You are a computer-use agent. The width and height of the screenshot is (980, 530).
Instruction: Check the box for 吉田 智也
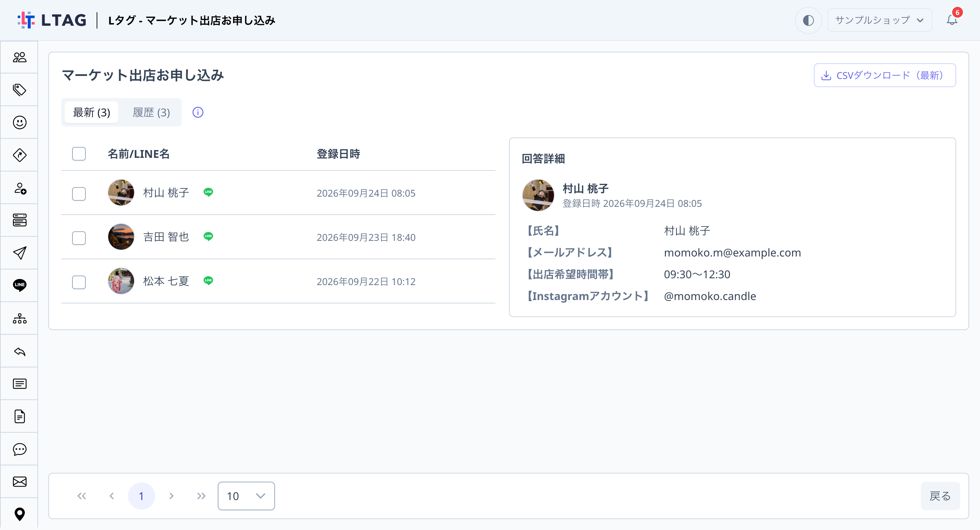[x=79, y=238]
